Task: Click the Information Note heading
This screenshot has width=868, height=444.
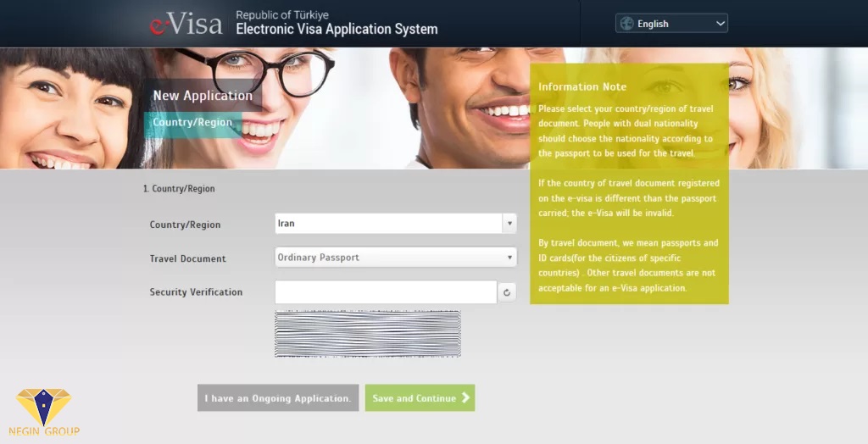Action: (x=582, y=86)
